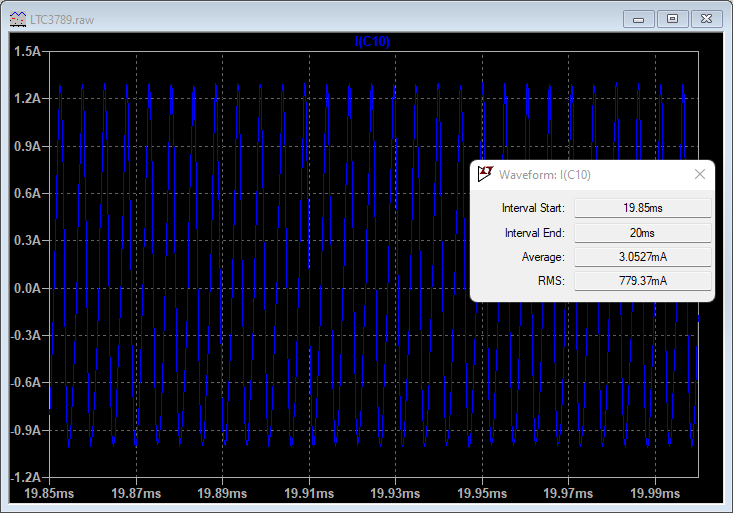The height and width of the screenshot is (513, 733).
Task: Click the RMS: label
Action: click(x=551, y=281)
